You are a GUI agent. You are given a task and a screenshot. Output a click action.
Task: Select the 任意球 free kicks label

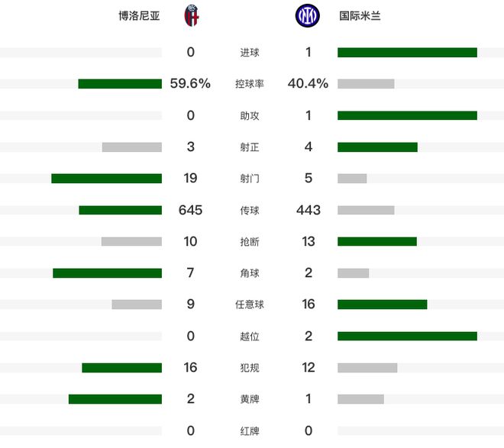pos(250,305)
